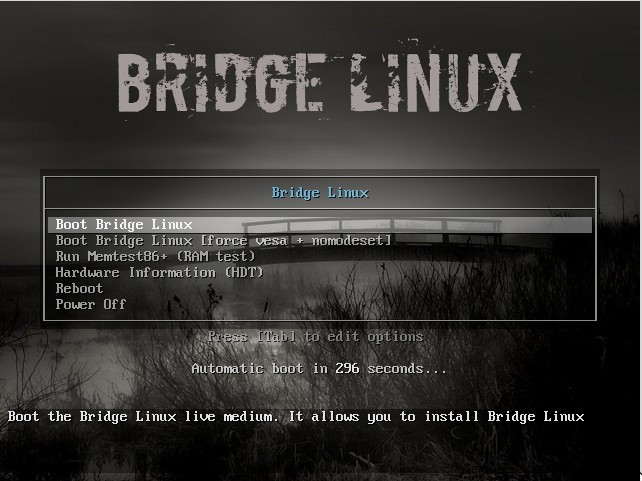Click the wooden bridge in the background photo
The image size is (642, 481).
coord(371,233)
